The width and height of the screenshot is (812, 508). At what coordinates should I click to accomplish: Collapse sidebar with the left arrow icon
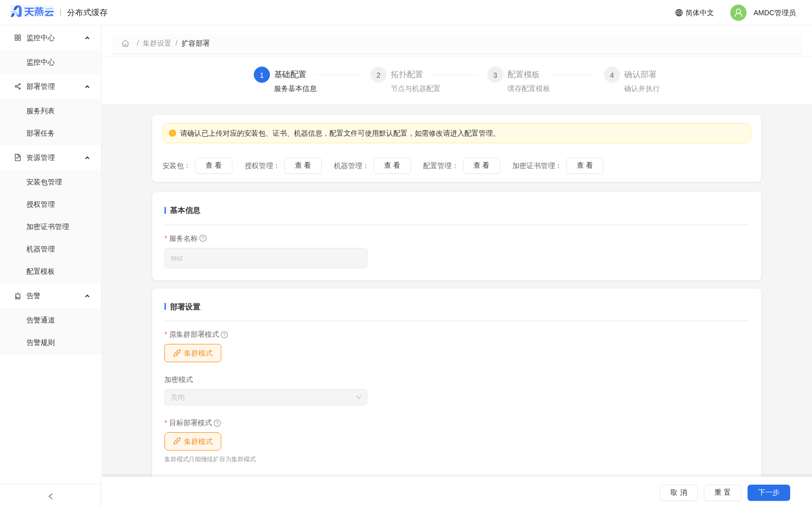51,496
